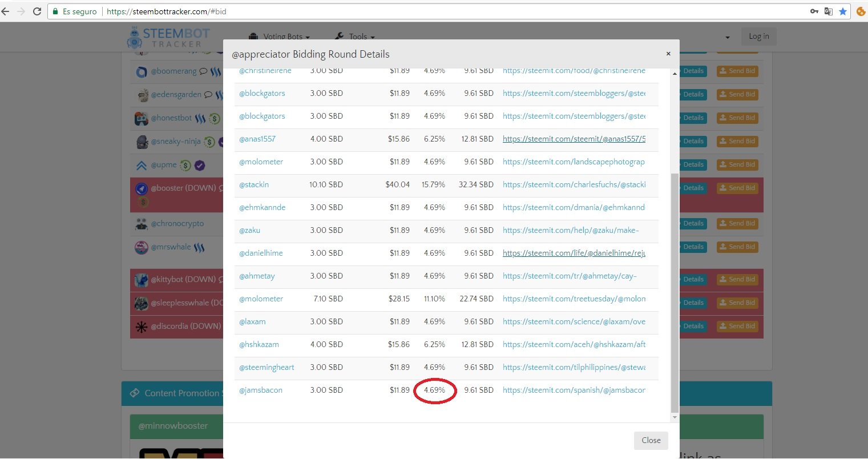Open the Steembot Tracker robot logo
868x459 pixels.
tap(135, 38)
